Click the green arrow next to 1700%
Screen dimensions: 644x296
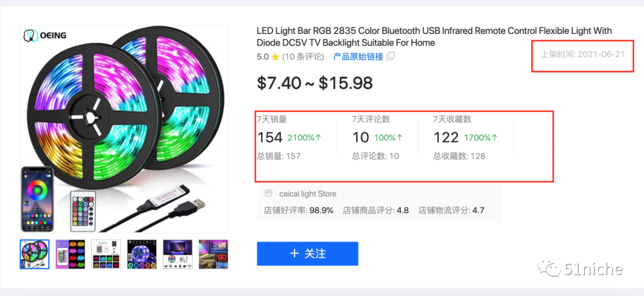(x=494, y=138)
